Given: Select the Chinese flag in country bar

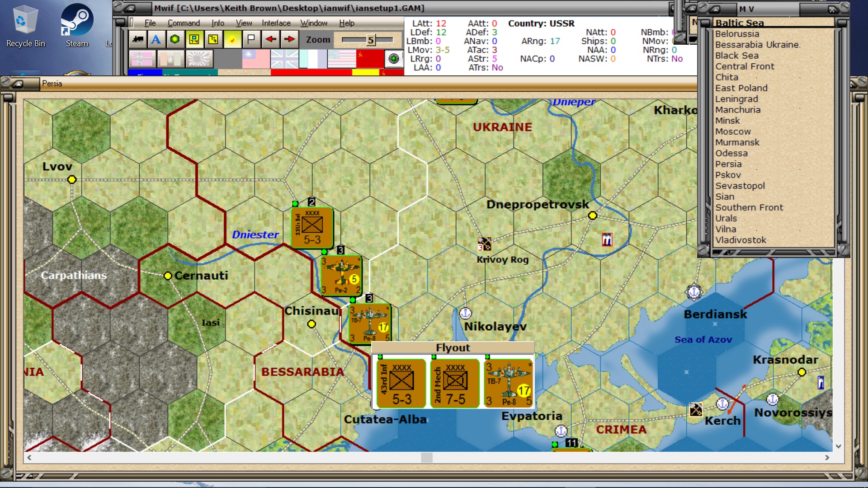Looking at the screenshot, I should point(256,59).
